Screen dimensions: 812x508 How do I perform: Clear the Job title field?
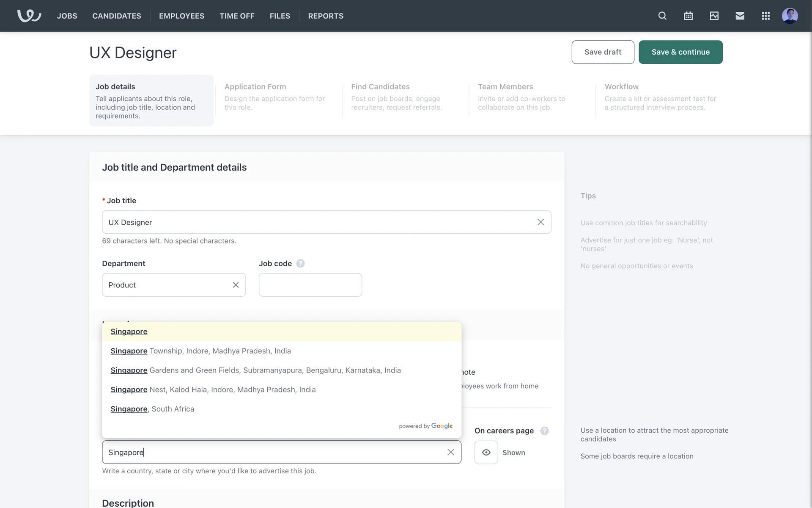pyautogui.click(x=540, y=222)
